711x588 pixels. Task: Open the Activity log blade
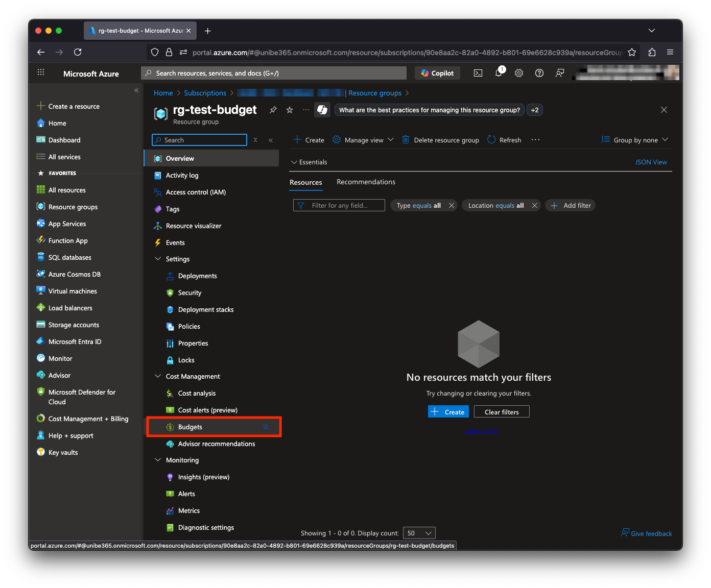pos(182,175)
